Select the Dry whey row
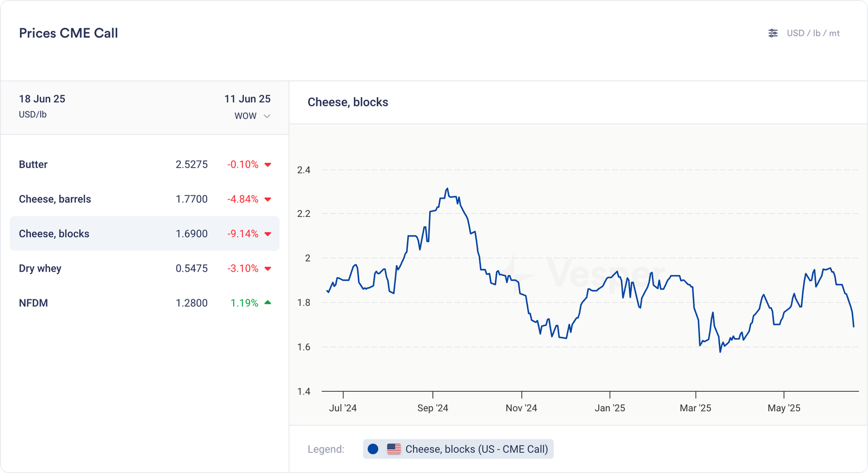This screenshot has height=473, width=868. tap(144, 269)
